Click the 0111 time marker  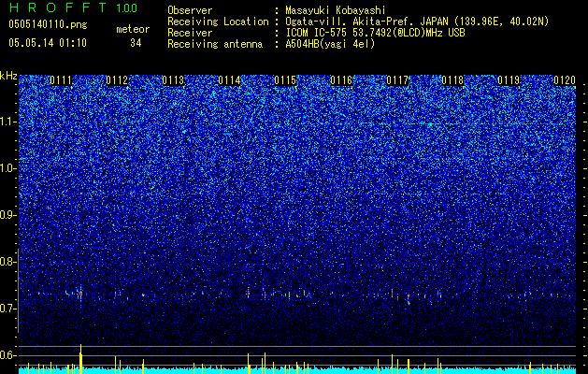pos(61,80)
